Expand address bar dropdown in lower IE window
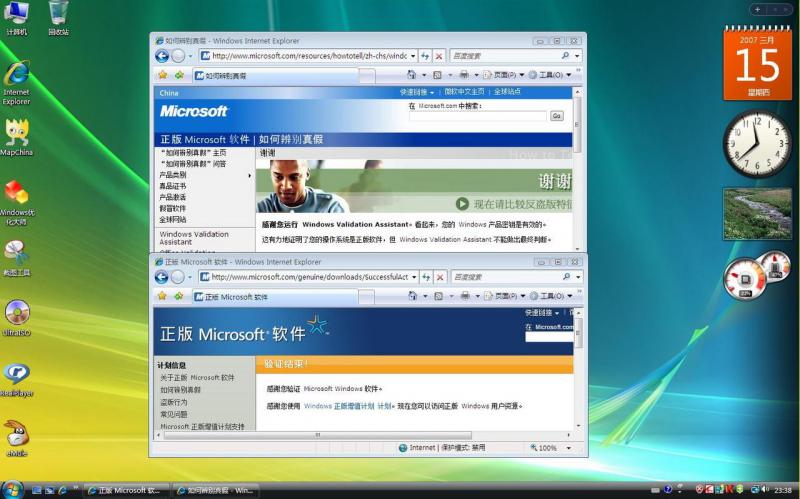This screenshot has height=499, width=800. click(414, 277)
